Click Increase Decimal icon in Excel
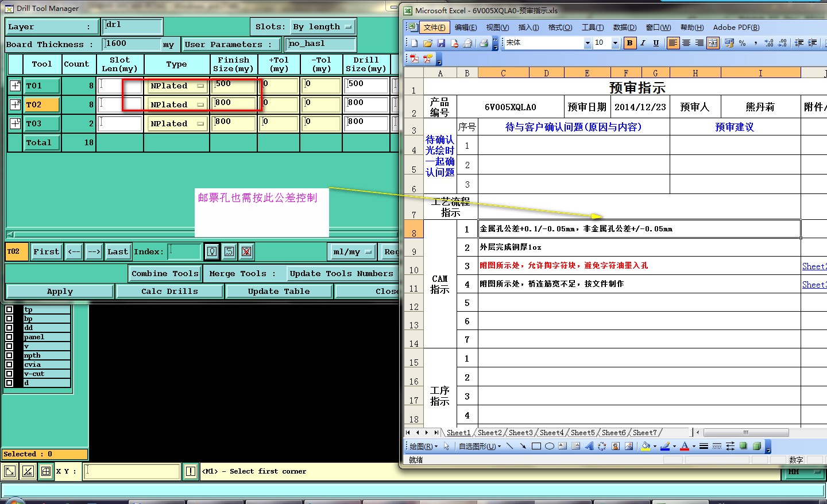The height and width of the screenshot is (504, 827). tap(769, 43)
